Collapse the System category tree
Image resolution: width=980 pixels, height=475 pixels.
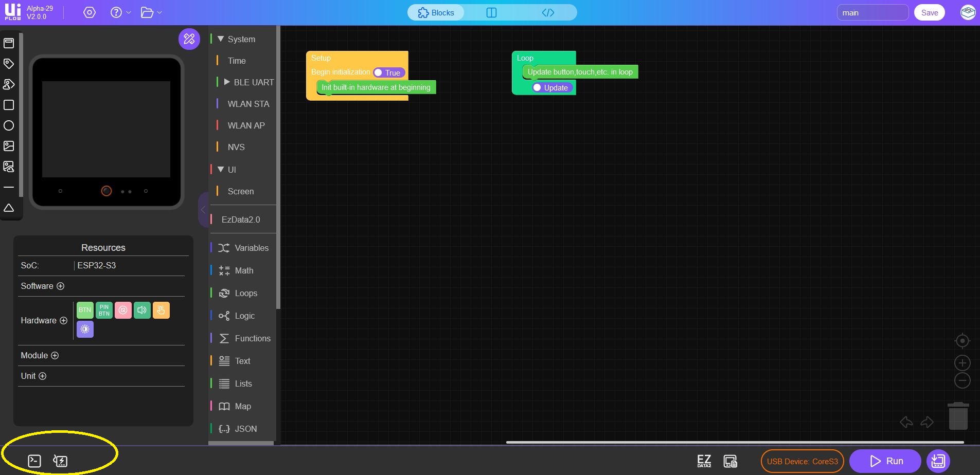(221, 39)
